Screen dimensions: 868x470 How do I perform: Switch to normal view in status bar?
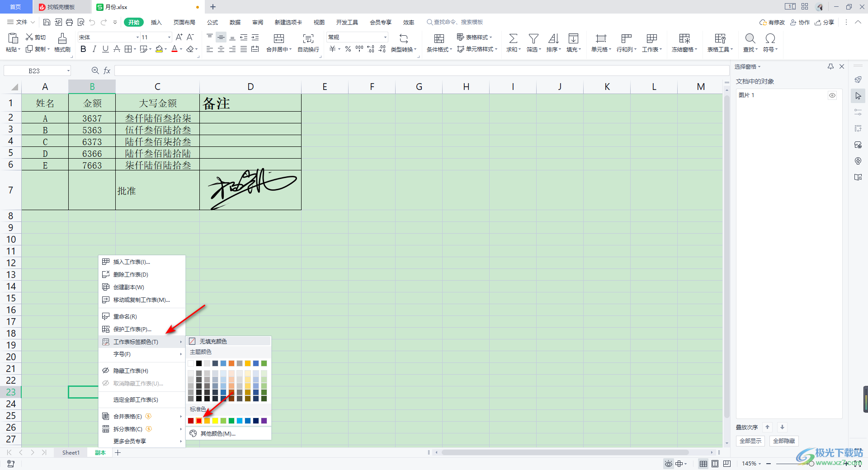[703, 464]
